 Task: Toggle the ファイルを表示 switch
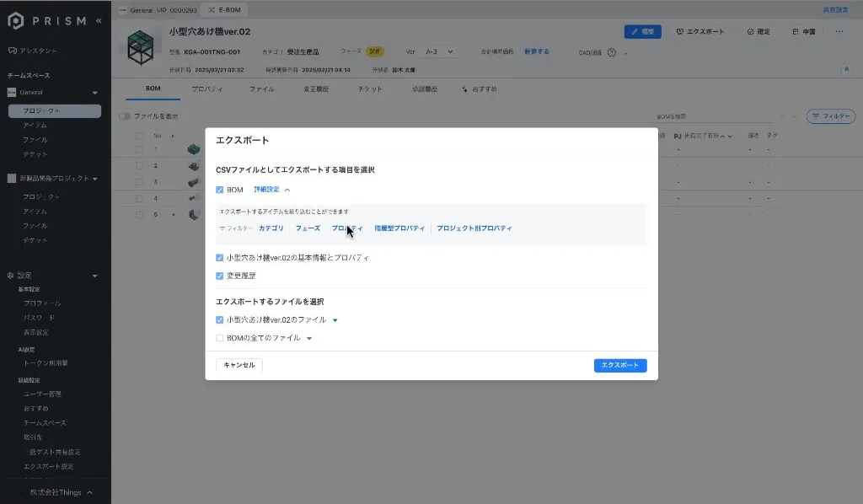pos(125,116)
